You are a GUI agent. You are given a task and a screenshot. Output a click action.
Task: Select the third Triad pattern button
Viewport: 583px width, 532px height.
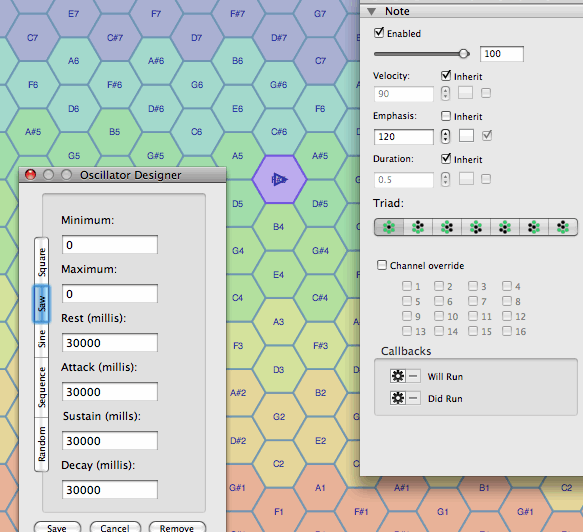447,227
